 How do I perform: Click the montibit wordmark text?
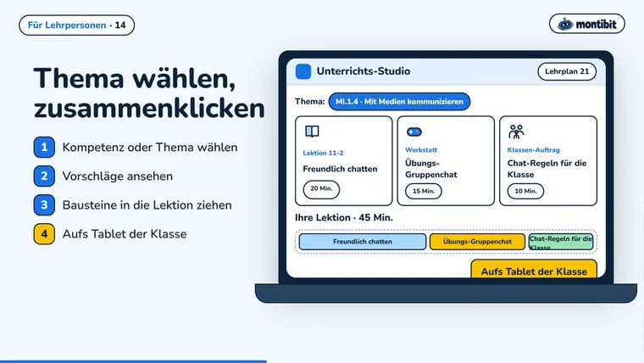596,25
